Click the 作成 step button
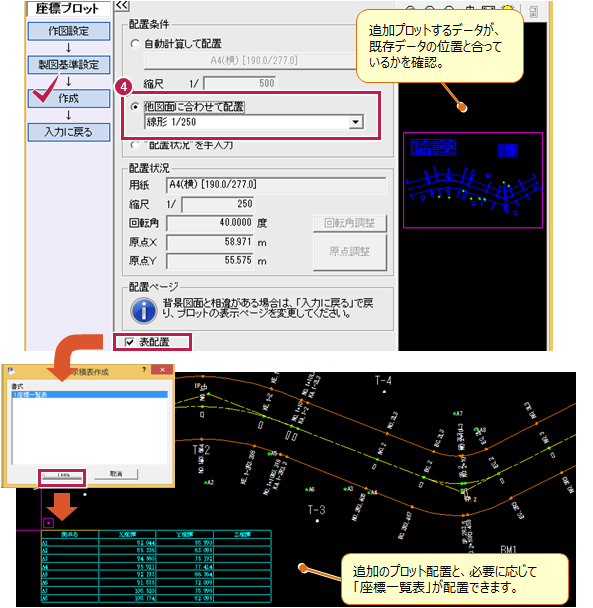593x608 pixels. [69, 98]
